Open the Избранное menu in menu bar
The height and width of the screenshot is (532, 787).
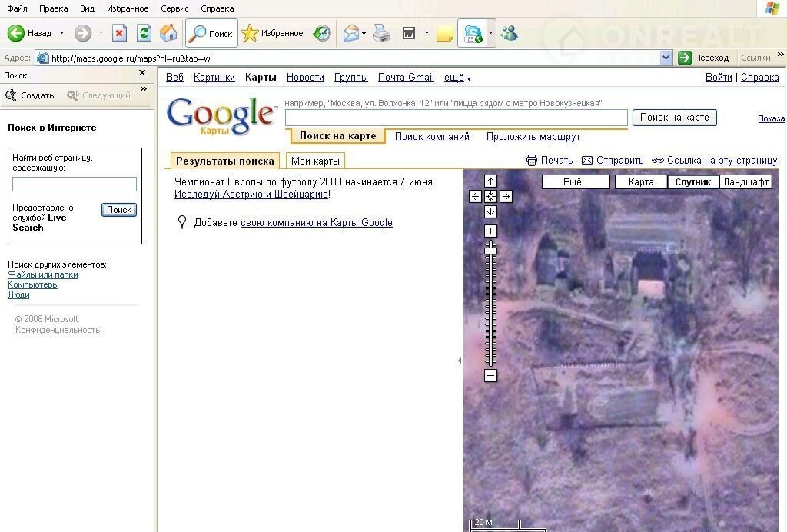[x=128, y=8]
